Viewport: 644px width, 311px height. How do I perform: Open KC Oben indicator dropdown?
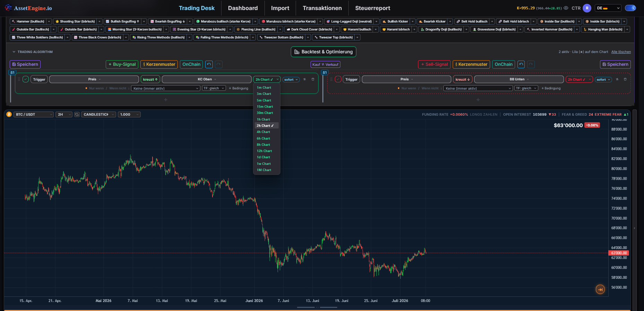click(x=207, y=79)
